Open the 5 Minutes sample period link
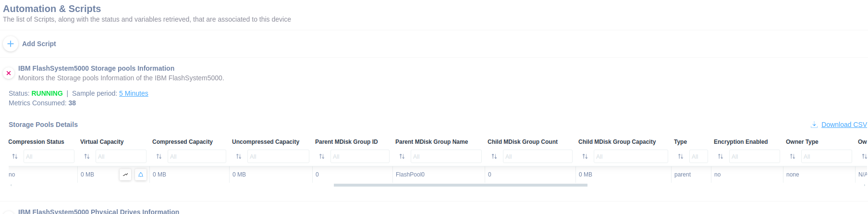Viewport: 868px width, 214px height. (134, 93)
